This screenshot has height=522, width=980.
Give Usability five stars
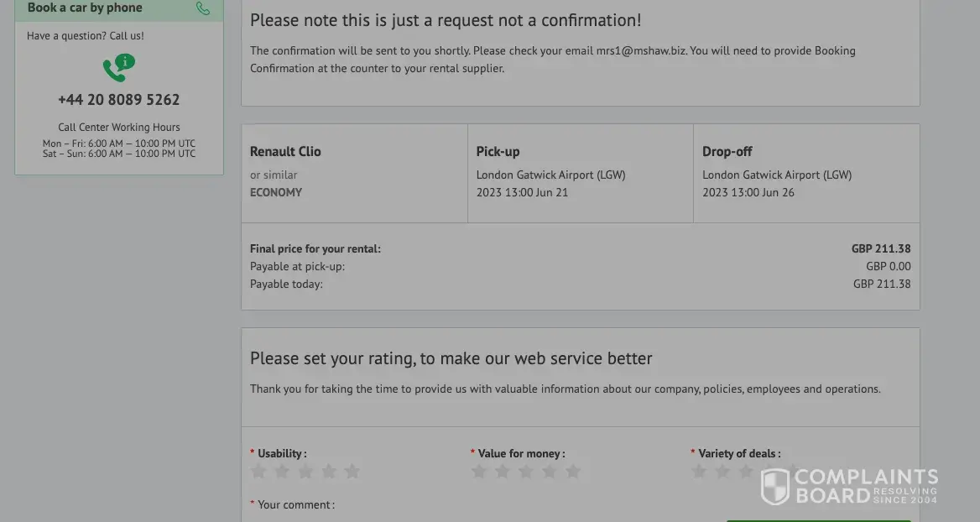pyautogui.click(x=352, y=472)
